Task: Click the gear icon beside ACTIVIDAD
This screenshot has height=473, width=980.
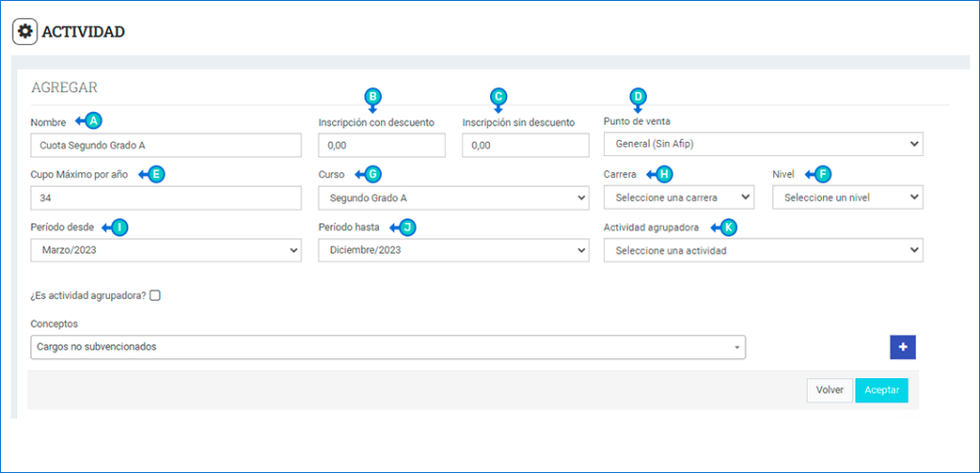Action: tap(25, 32)
